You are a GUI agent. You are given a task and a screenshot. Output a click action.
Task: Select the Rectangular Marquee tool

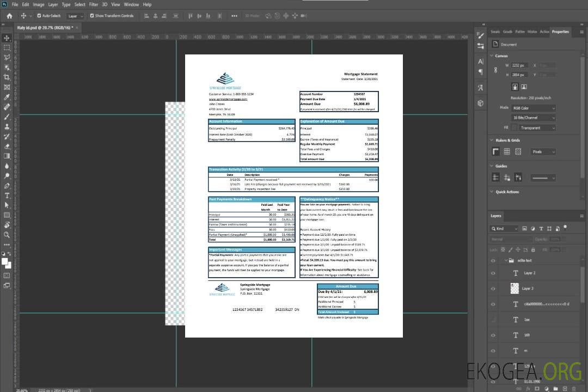[x=7, y=48]
